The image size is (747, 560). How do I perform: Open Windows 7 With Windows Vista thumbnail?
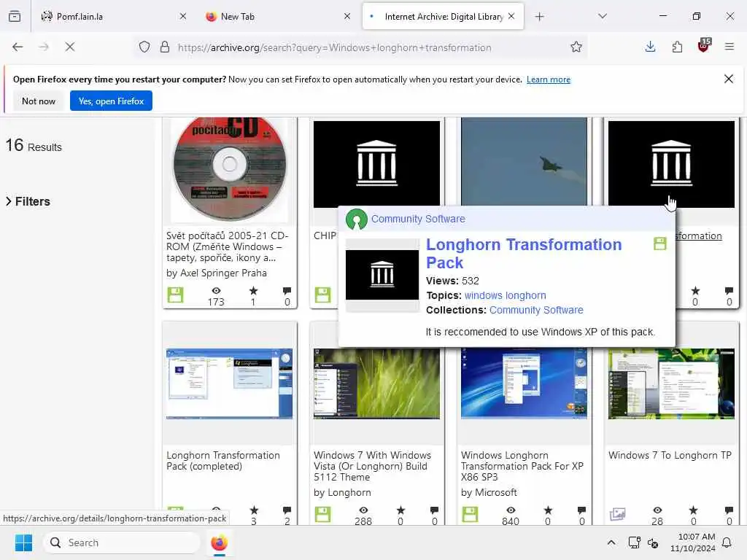(x=376, y=384)
